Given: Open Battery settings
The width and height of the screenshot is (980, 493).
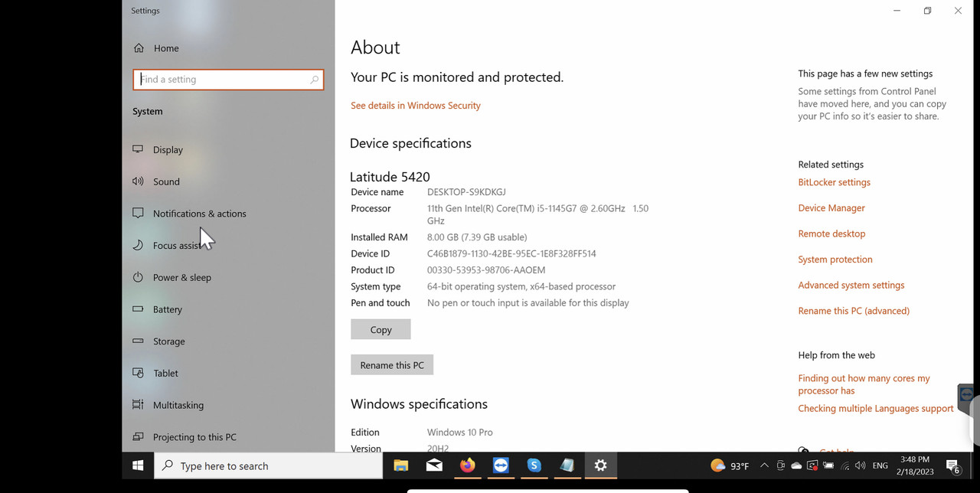Looking at the screenshot, I should coord(157,309).
